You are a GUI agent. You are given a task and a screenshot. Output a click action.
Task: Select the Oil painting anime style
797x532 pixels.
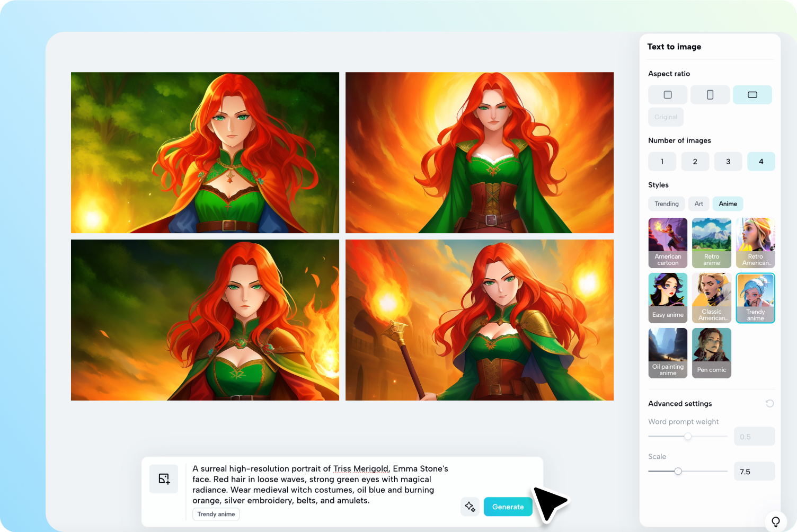coord(668,353)
